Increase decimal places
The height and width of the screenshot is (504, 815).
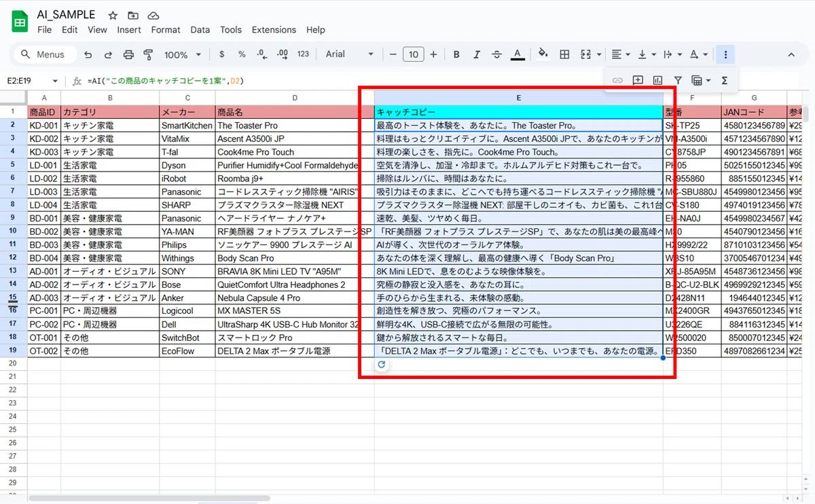[283, 54]
